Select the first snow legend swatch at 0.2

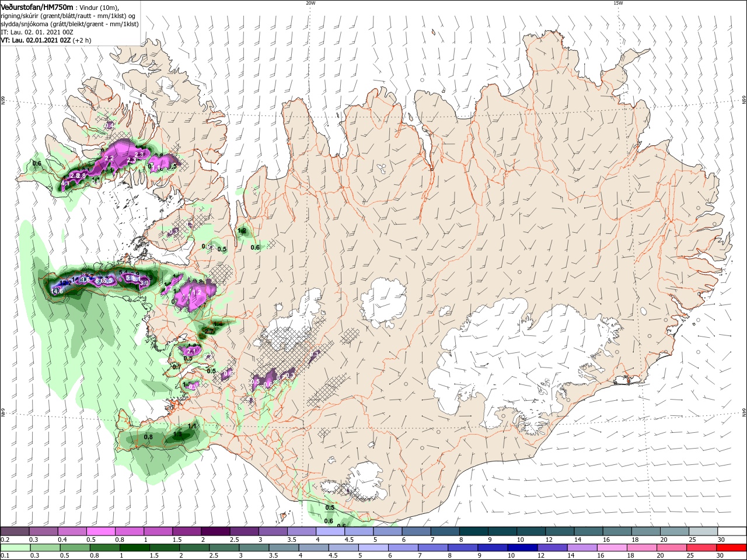click(15, 531)
